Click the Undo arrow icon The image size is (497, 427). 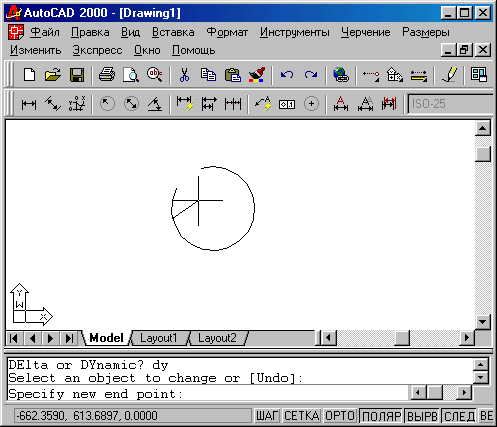click(x=287, y=75)
